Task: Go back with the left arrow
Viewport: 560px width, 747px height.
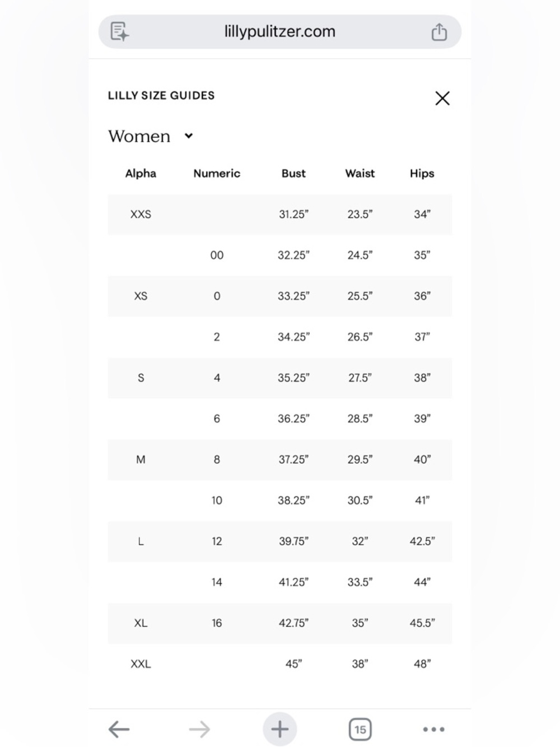Action: (x=119, y=729)
